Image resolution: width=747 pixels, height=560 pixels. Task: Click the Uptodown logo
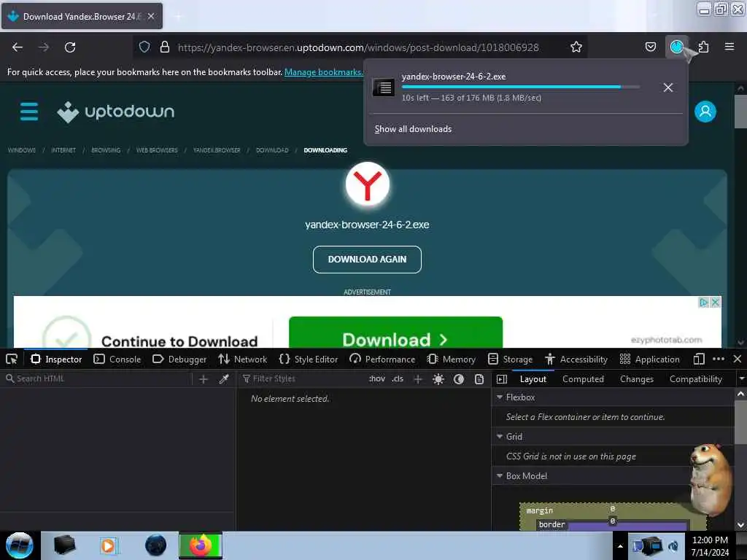pos(116,112)
